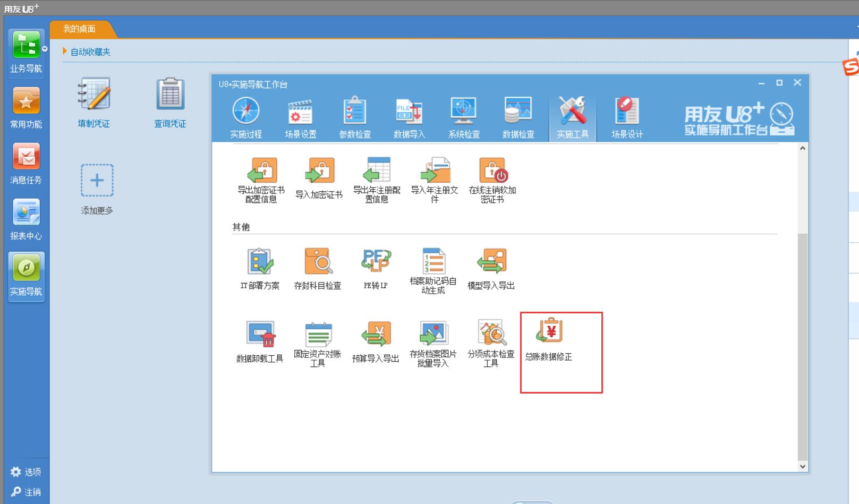The width and height of the screenshot is (859, 504).
Task: Launch the 填制凭证 desktop shortcut
Action: click(94, 103)
